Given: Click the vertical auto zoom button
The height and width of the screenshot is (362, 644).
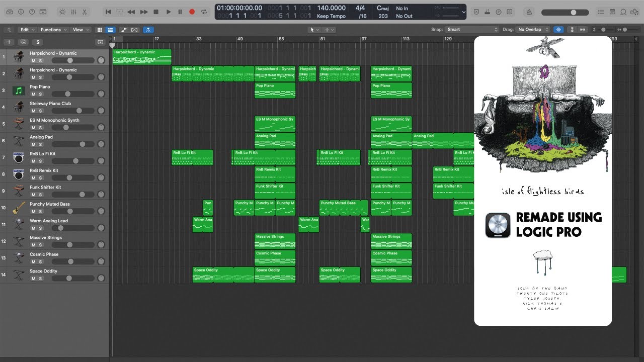Looking at the screenshot, I should pos(572,30).
